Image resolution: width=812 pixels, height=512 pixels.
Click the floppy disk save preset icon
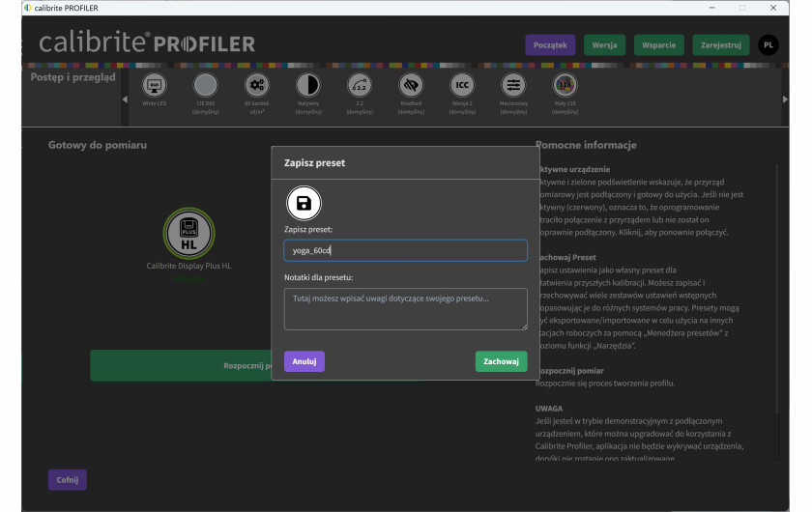[x=304, y=203]
